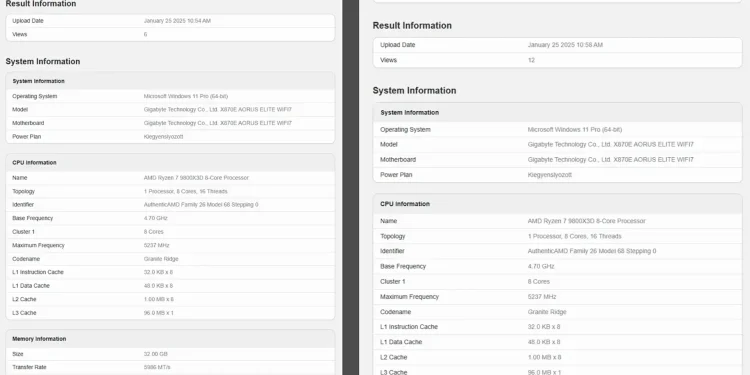Click left AMD Ryzen 7 9800X3D name
This screenshot has height=375, width=750.
coord(196,178)
